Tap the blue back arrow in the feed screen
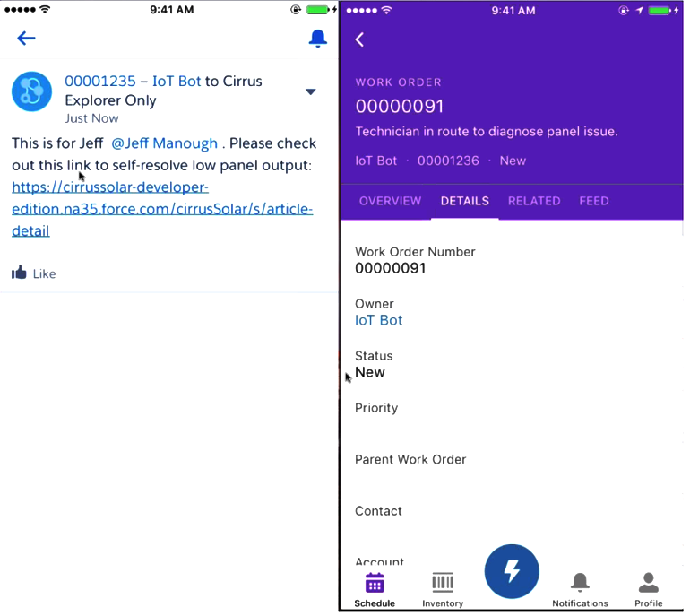Screen dimensions: 690x616 coord(26,39)
